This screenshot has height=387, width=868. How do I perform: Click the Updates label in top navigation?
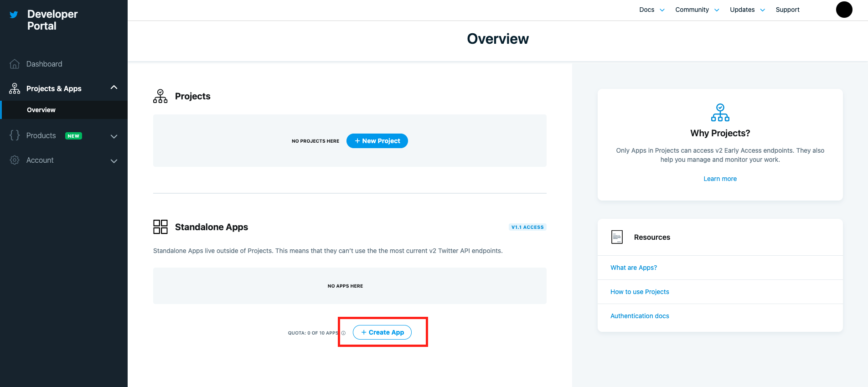pos(742,10)
